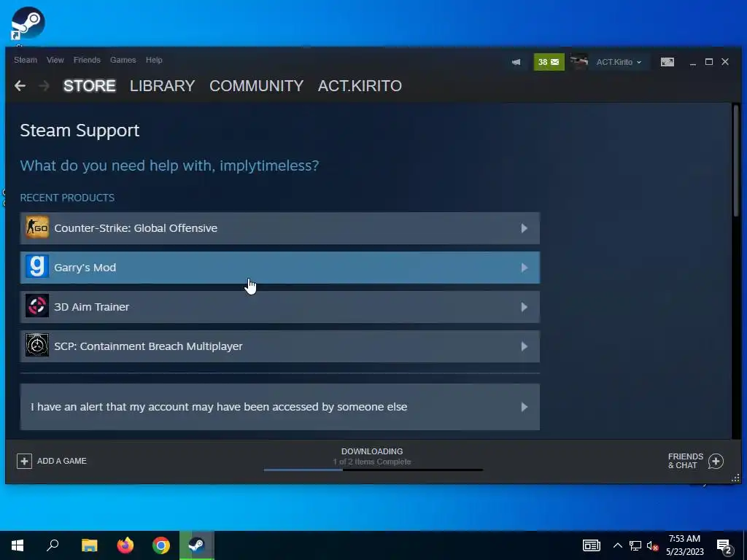Click the window resize grip
Screen dimensions: 747x560
(735, 478)
